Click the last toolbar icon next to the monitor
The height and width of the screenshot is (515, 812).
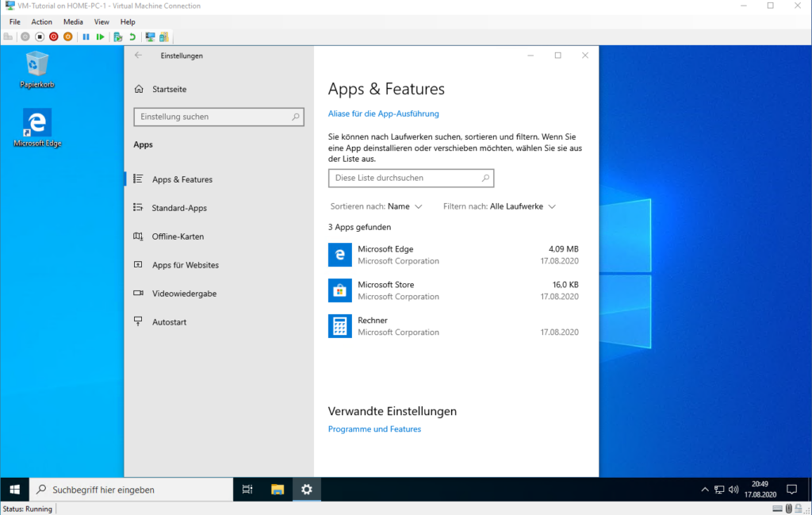tap(164, 37)
